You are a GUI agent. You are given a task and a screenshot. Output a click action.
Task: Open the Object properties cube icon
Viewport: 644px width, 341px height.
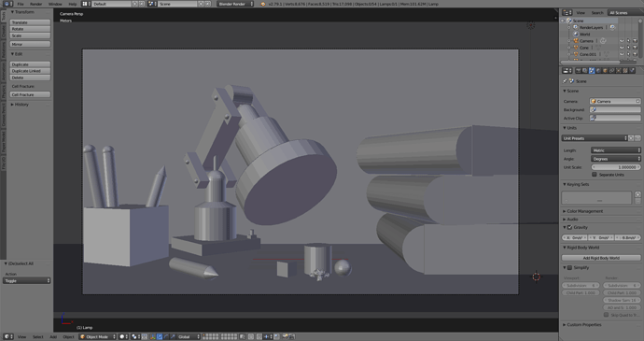point(605,71)
